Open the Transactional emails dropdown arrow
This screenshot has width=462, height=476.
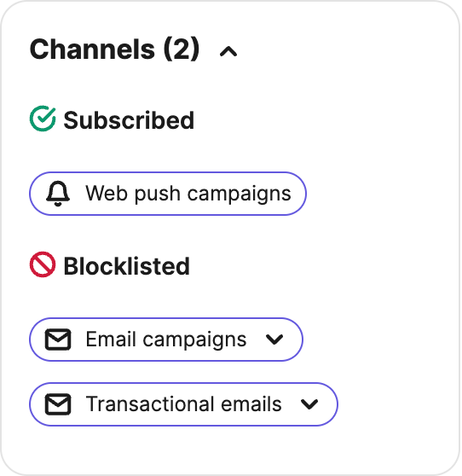[x=309, y=404]
